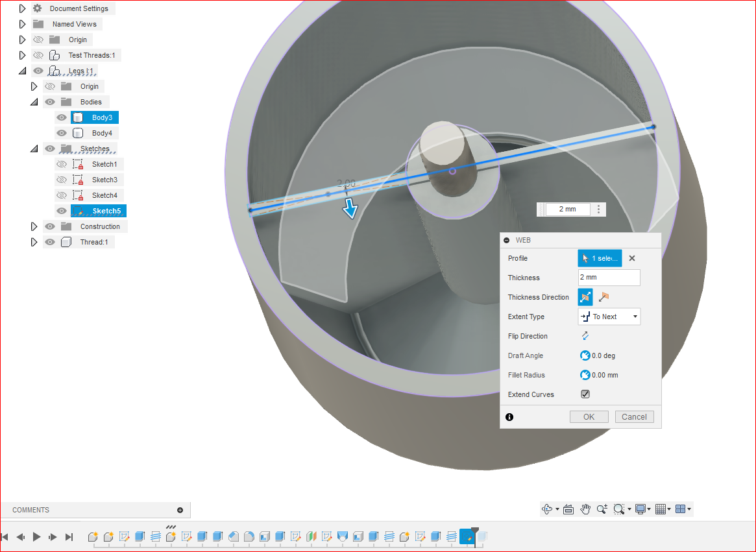The height and width of the screenshot is (552, 756).
Task: Click the 2 mm thickness input field
Action: click(608, 278)
